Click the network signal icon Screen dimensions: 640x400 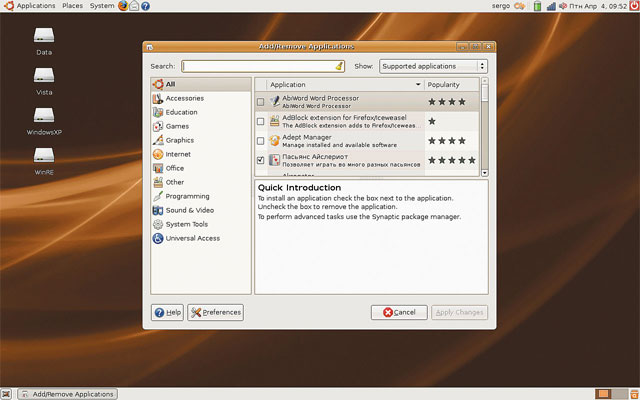click(551, 6)
